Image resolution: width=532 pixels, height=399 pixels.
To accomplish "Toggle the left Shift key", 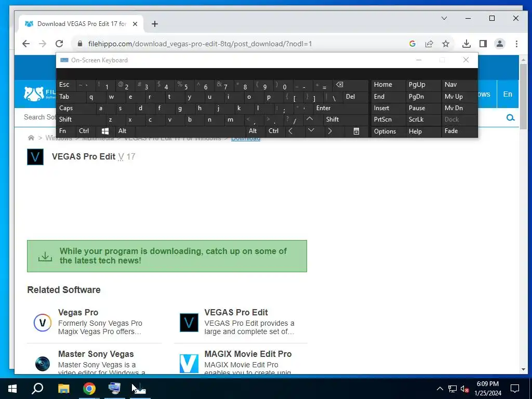I will (81, 119).
